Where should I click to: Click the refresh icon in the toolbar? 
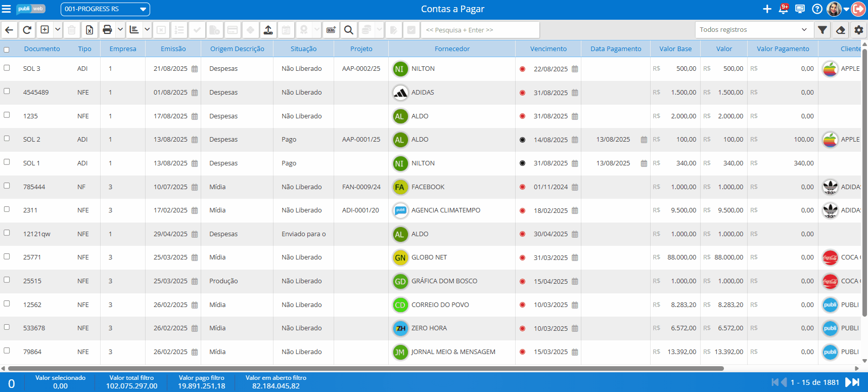coord(27,30)
